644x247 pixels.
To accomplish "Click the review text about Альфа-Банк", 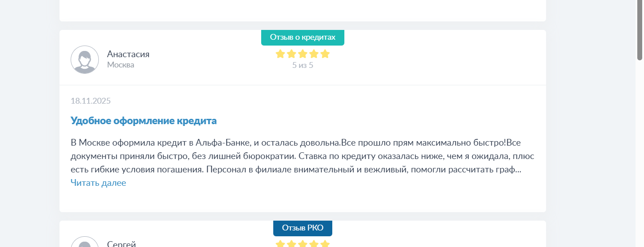I will [x=295, y=156].
